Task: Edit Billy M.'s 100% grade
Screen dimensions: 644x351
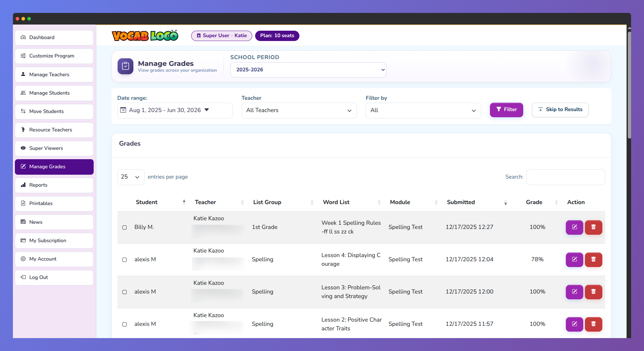Action: 574,227
